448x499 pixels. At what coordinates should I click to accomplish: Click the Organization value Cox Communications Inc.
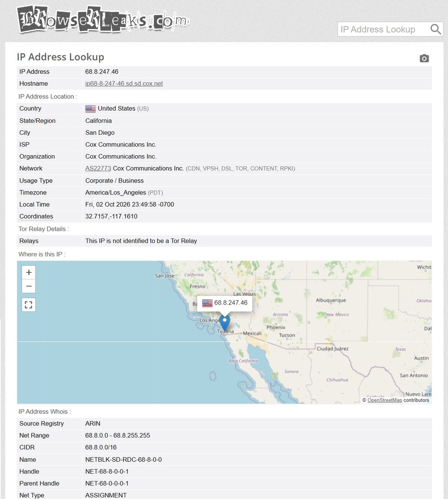pos(121,156)
